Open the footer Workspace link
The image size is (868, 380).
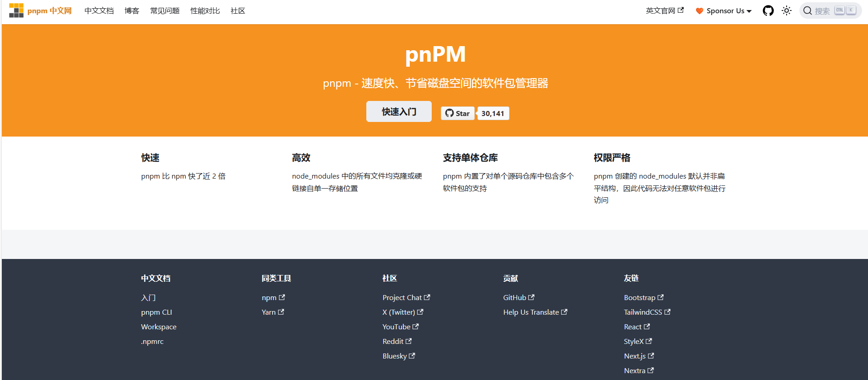coord(159,327)
